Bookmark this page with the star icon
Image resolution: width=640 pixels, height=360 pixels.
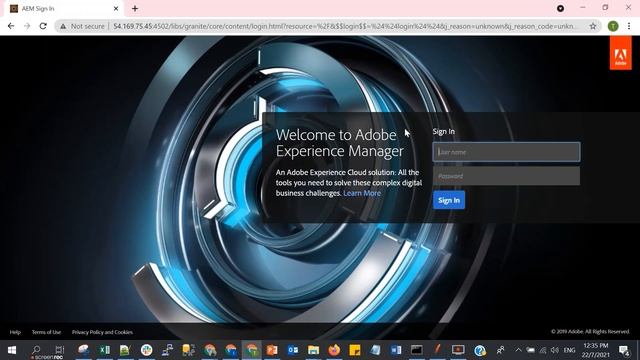pyautogui.click(x=593, y=26)
